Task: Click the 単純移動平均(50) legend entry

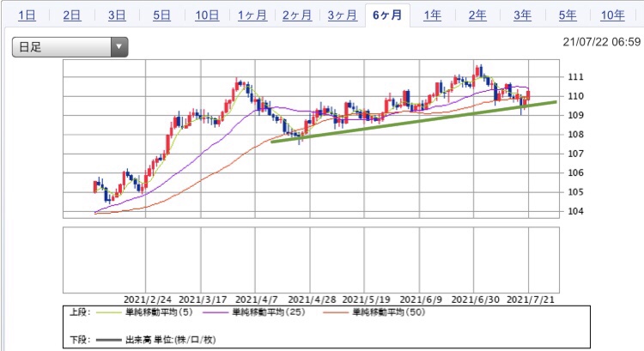Action: tap(388, 312)
